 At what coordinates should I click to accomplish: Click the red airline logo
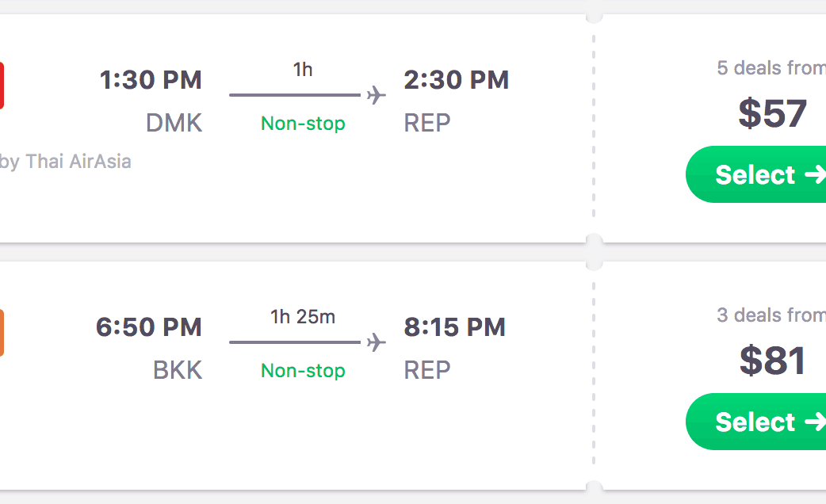(x=2, y=86)
